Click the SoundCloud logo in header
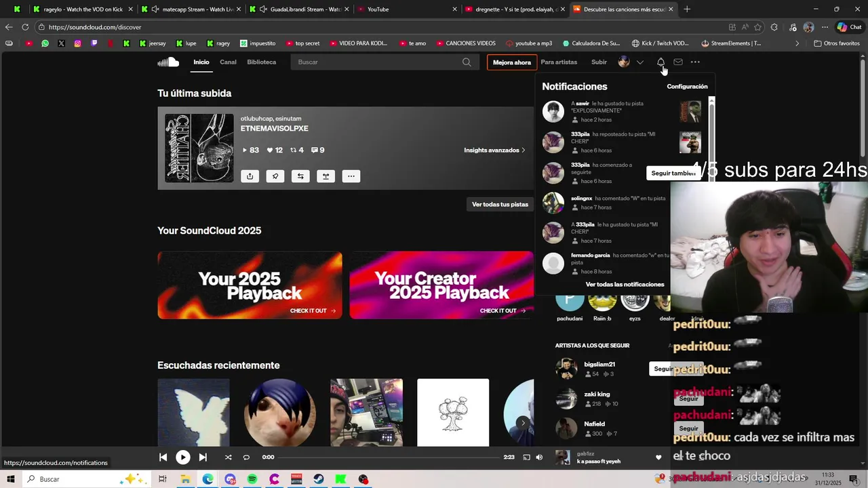 (168, 62)
